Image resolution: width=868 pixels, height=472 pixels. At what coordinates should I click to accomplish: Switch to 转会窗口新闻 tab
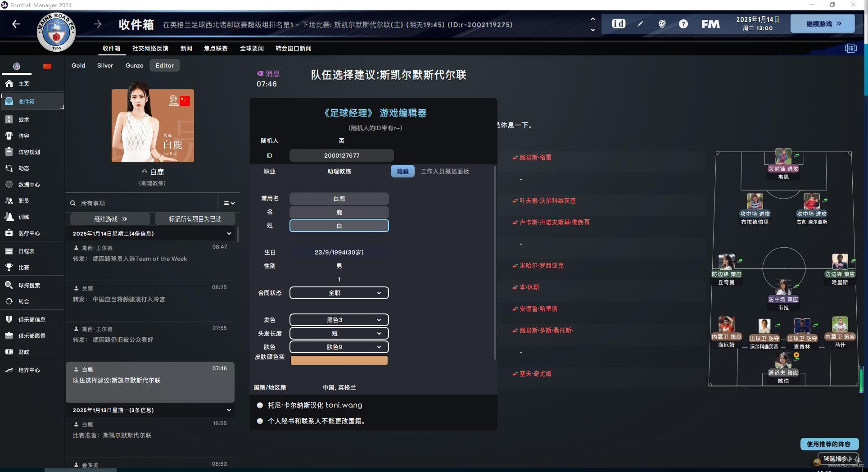(293, 48)
